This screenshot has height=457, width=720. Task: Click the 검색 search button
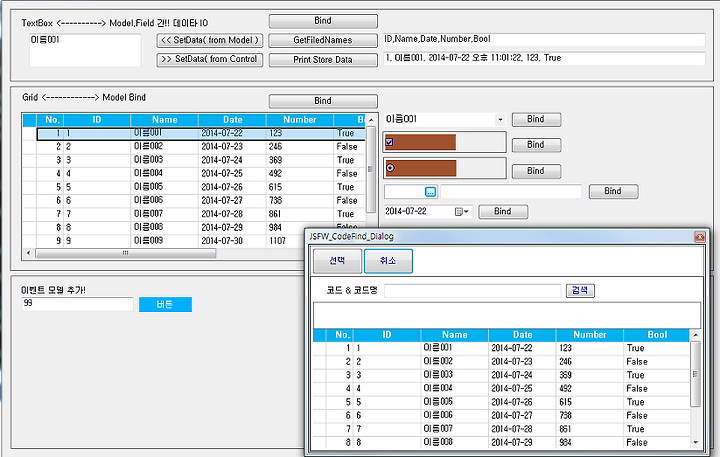click(x=580, y=291)
